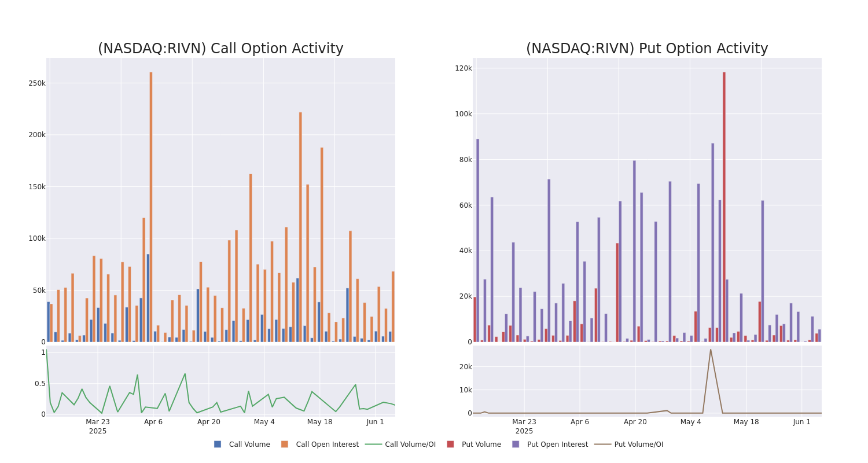Click the Call Open Interest legend swatch
The height and width of the screenshot is (463, 868).
tap(285, 444)
